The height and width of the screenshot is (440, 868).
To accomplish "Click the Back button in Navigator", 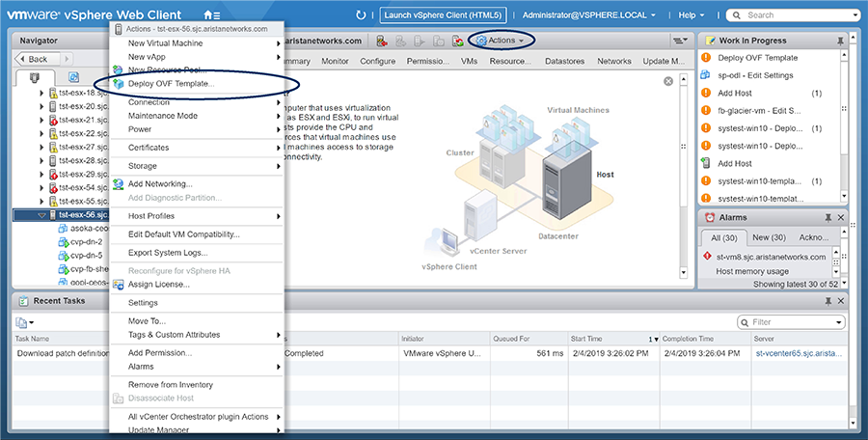I will (39, 59).
